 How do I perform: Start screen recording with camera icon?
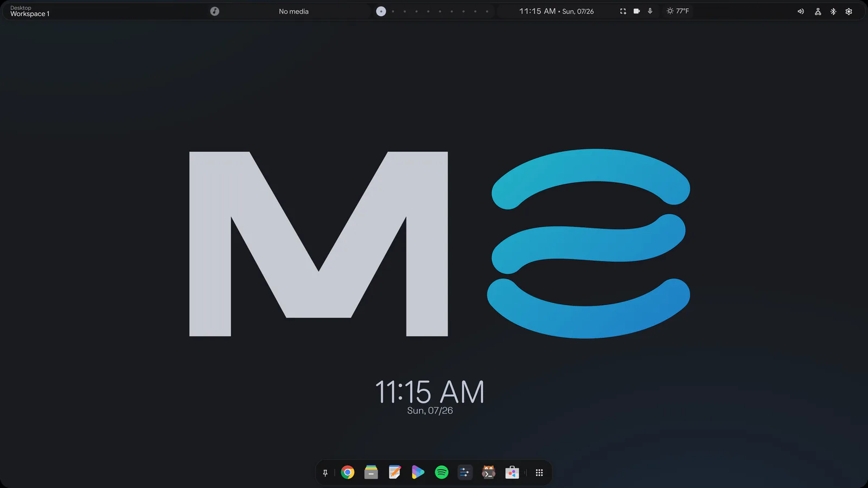pos(636,11)
